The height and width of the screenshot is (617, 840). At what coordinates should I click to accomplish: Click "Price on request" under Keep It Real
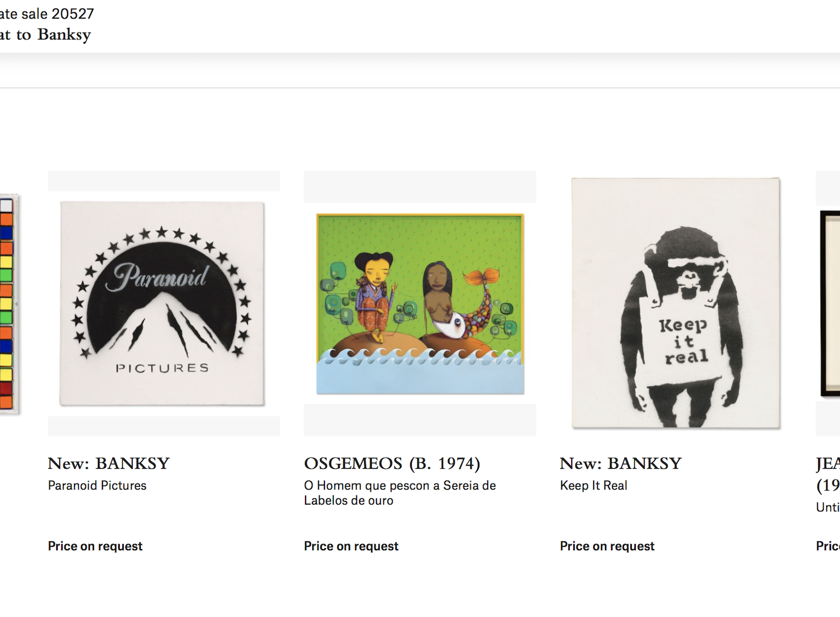pyautogui.click(x=607, y=546)
